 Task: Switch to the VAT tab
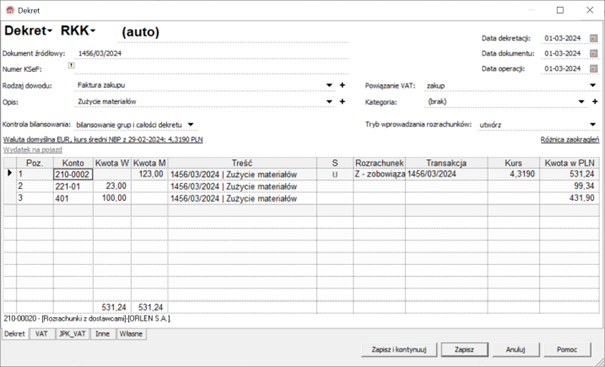42,334
